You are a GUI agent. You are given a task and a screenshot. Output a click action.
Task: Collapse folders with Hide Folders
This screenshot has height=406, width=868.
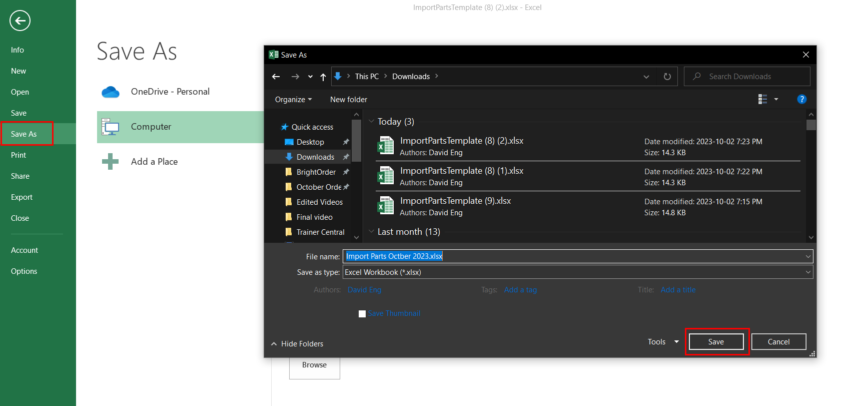[297, 344]
